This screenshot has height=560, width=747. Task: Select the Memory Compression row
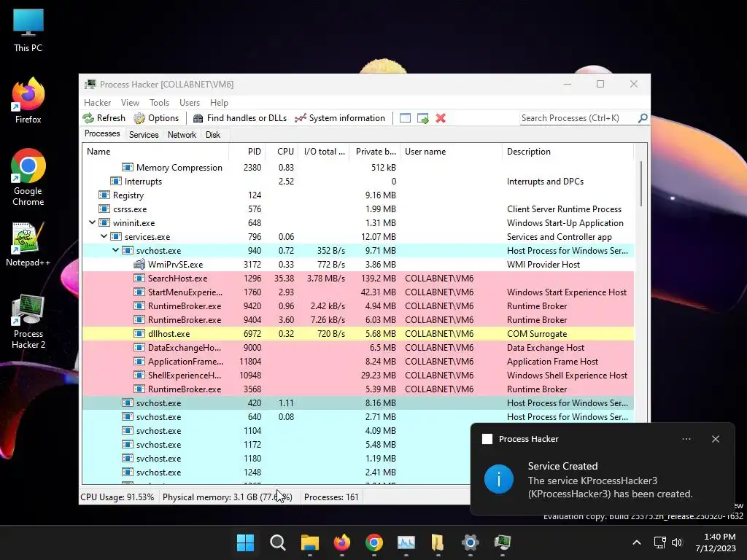358,167
